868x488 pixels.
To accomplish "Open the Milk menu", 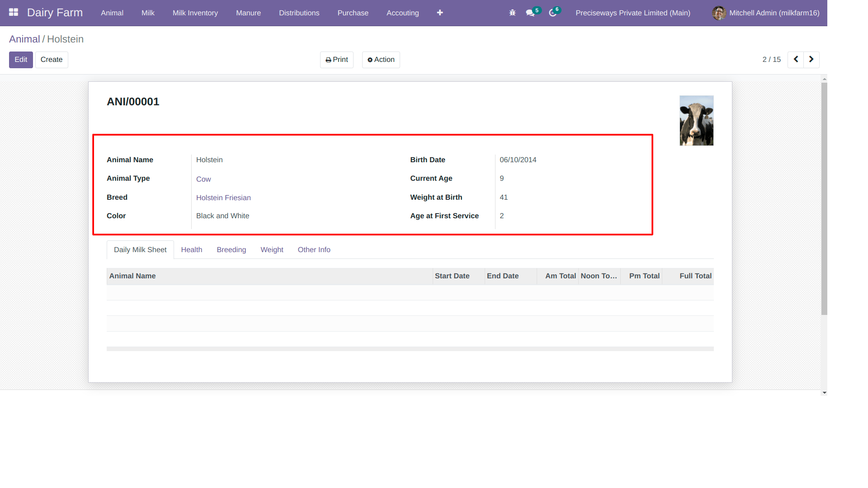I will tap(148, 13).
